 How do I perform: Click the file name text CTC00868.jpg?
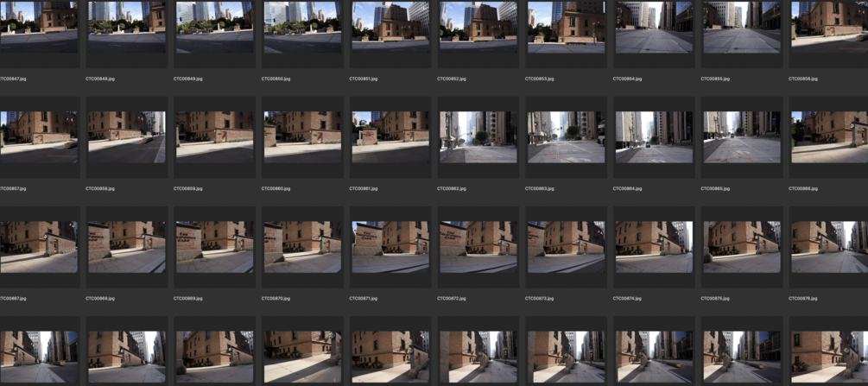click(x=100, y=298)
